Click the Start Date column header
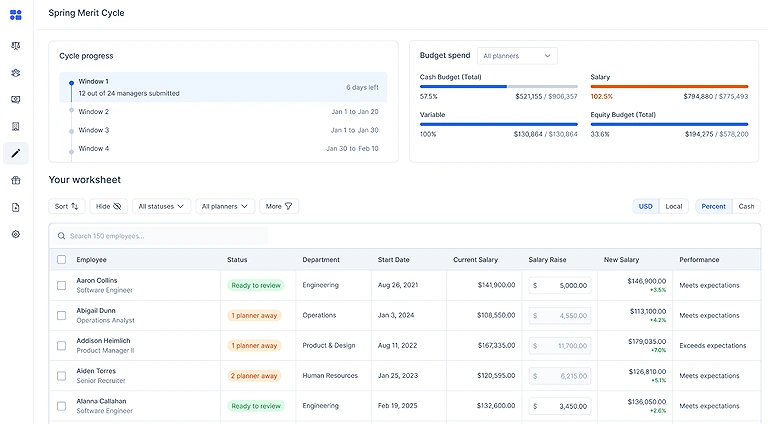This screenshot has width=768, height=424. coord(393,260)
